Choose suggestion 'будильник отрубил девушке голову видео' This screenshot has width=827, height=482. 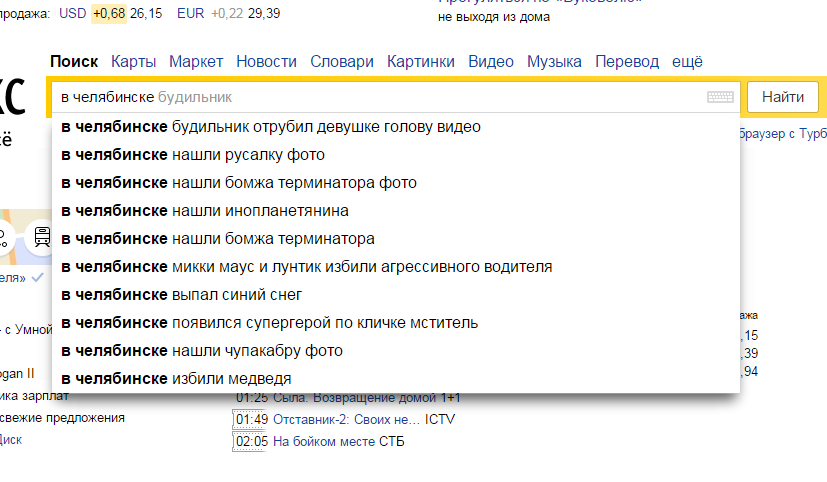pos(396,127)
